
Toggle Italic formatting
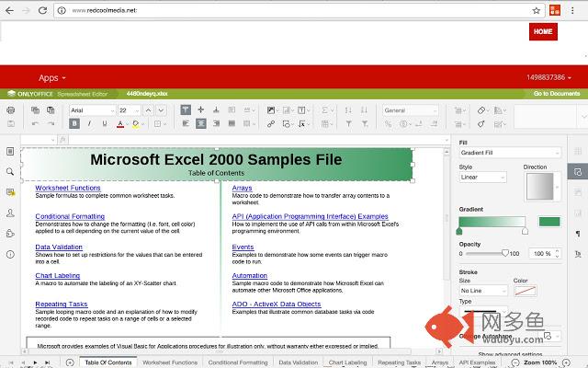coord(89,123)
